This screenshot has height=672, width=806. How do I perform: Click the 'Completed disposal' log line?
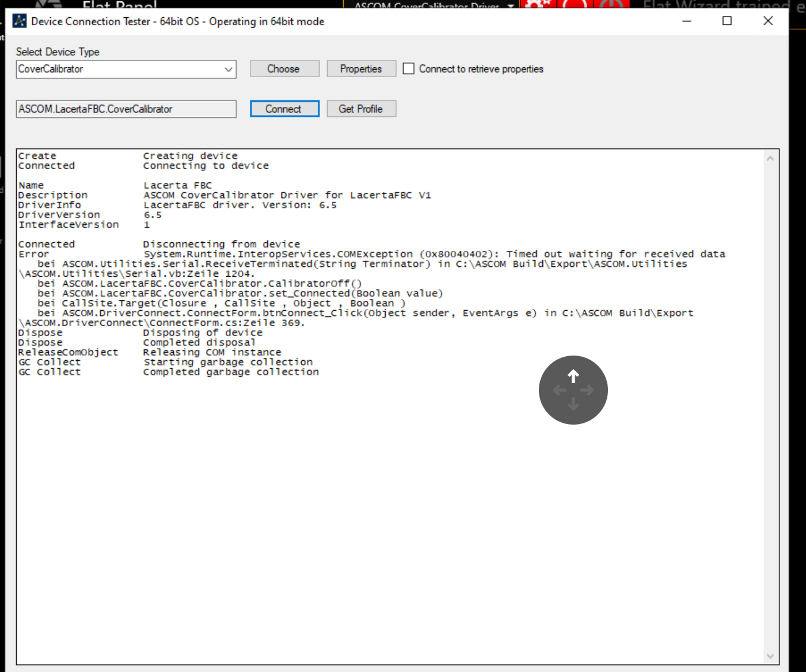click(x=199, y=342)
